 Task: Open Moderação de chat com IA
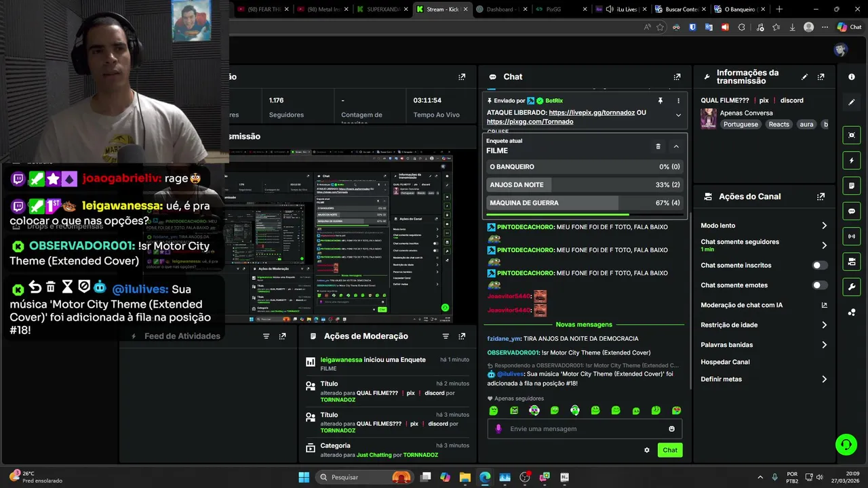click(764, 305)
